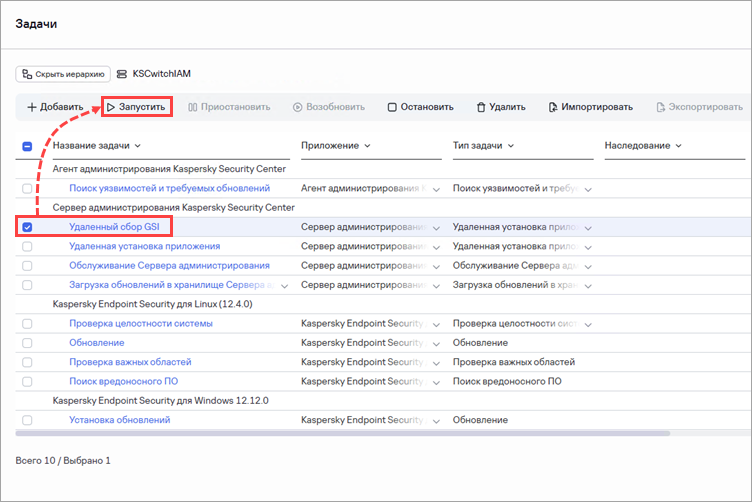Open the Удаленный сбор GSI task link

click(114, 227)
